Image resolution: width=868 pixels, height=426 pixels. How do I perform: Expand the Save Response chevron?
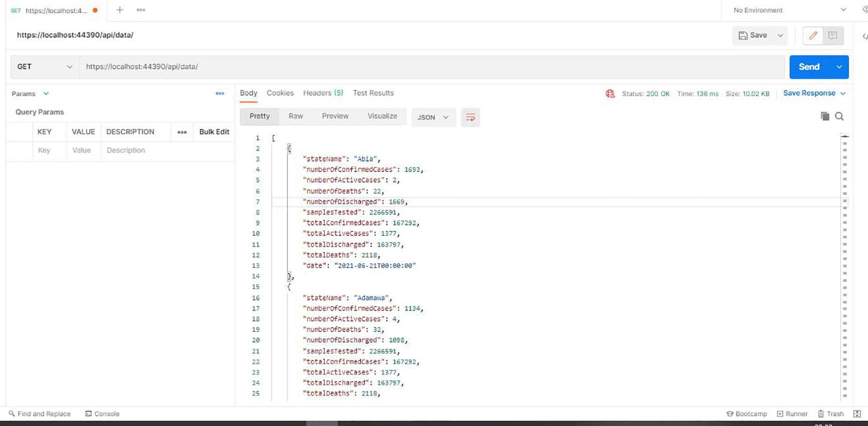[843, 93]
